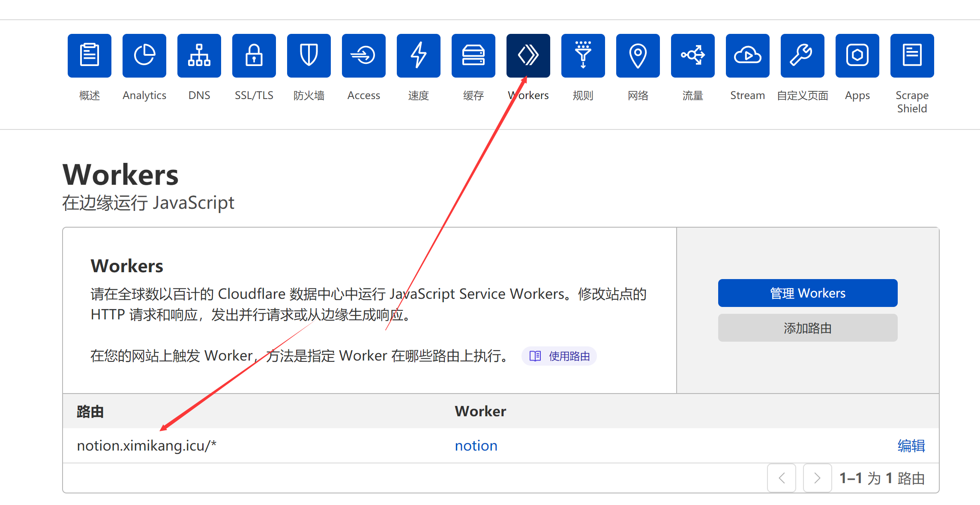Open the 网络 location pin icon

point(638,56)
